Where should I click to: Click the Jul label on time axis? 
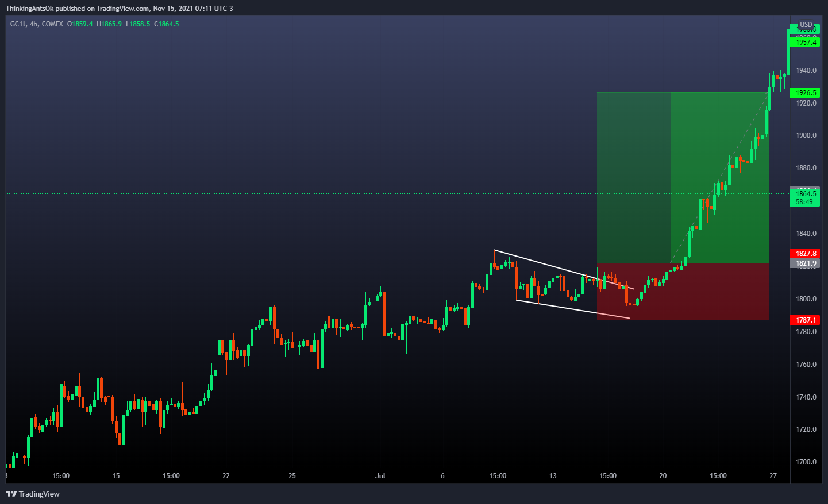[x=380, y=476]
